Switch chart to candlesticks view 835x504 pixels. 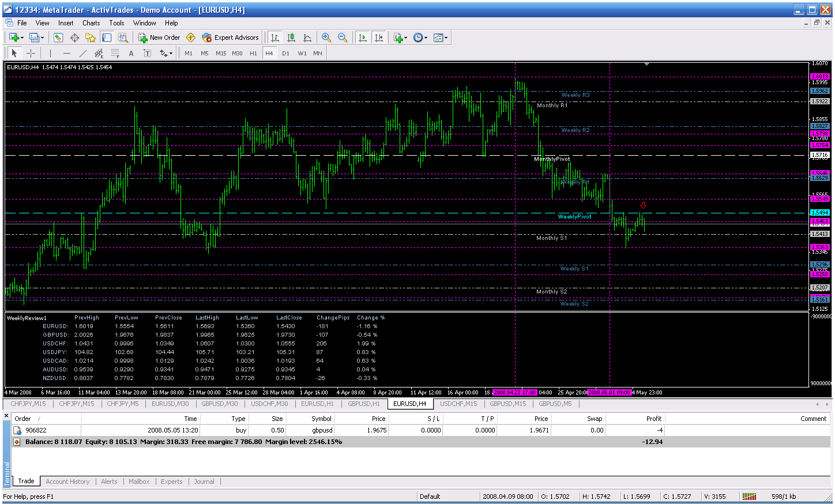click(x=291, y=37)
